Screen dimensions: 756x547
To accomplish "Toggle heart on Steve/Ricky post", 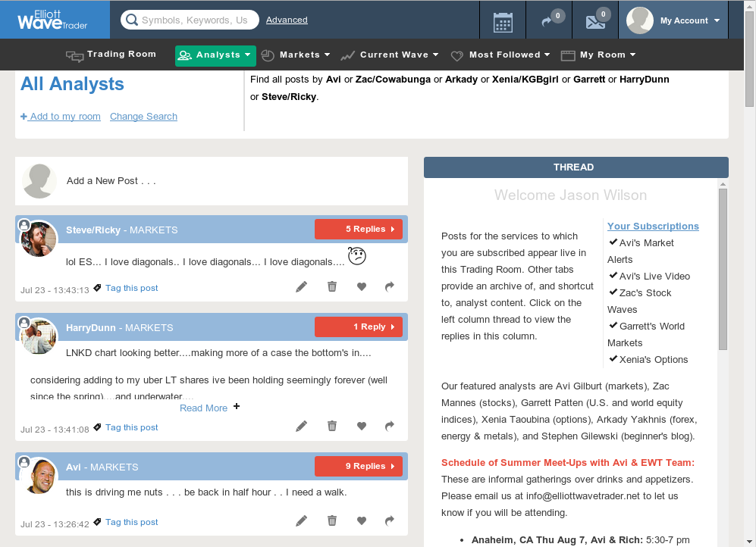I will click(x=362, y=286).
